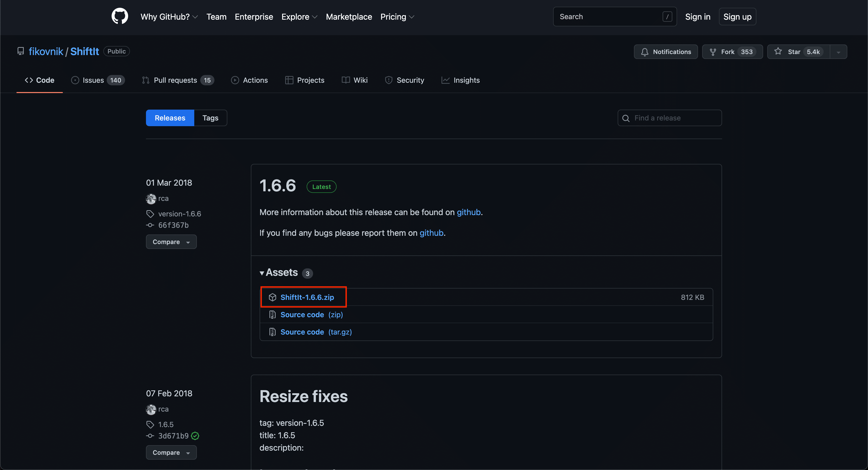Screen dimensions: 868x470
Task: Click the Fork icon button
Action: (x=713, y=52)
